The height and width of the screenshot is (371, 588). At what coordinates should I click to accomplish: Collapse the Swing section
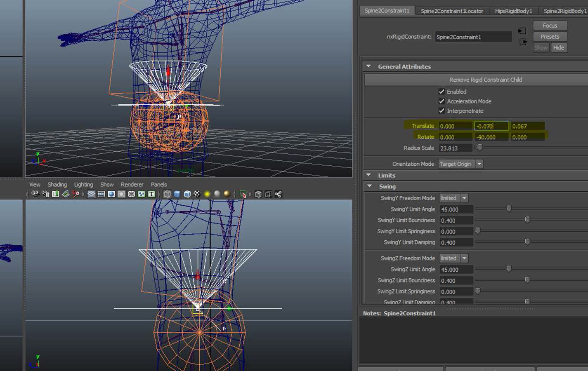tap(369, 186)
